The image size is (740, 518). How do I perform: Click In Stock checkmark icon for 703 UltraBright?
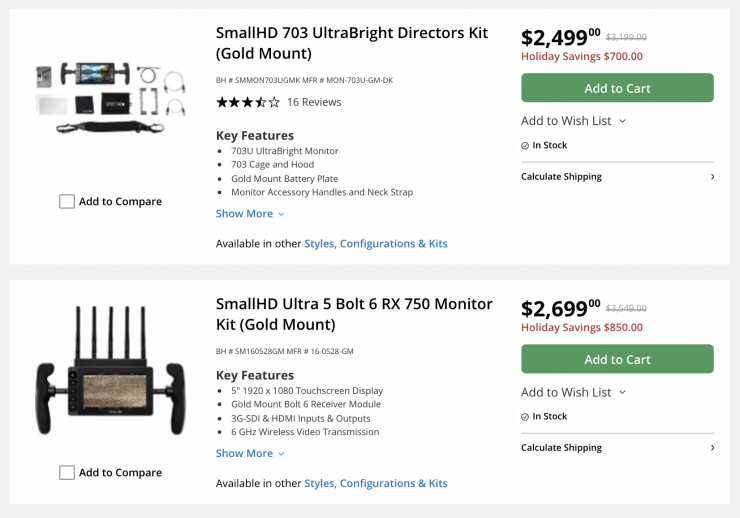[x=525, y=145]
